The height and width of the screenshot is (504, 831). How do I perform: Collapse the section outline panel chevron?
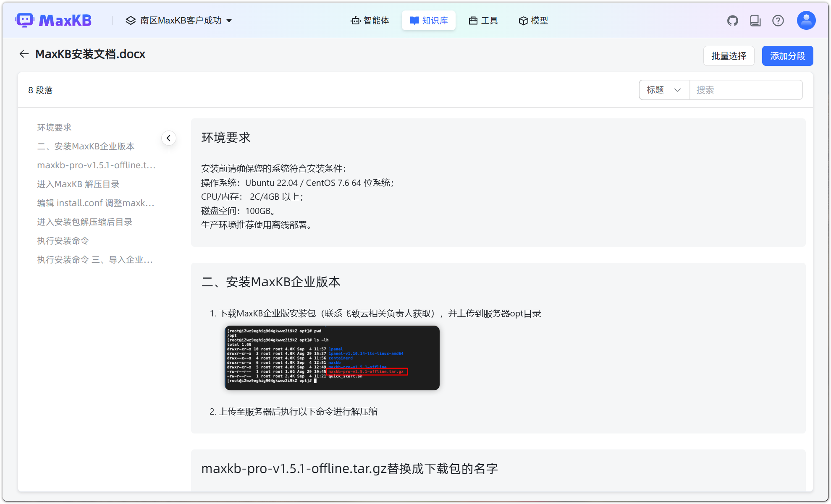coord(168,138)
